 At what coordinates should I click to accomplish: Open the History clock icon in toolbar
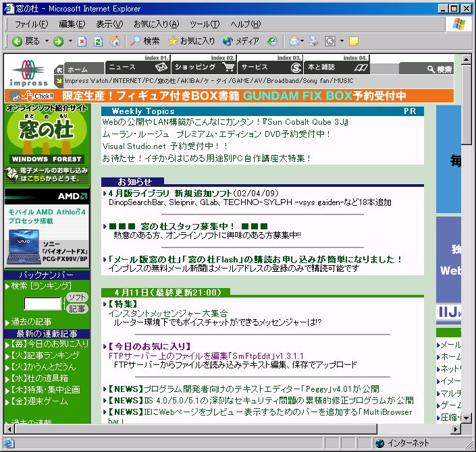tap(272, 41)
